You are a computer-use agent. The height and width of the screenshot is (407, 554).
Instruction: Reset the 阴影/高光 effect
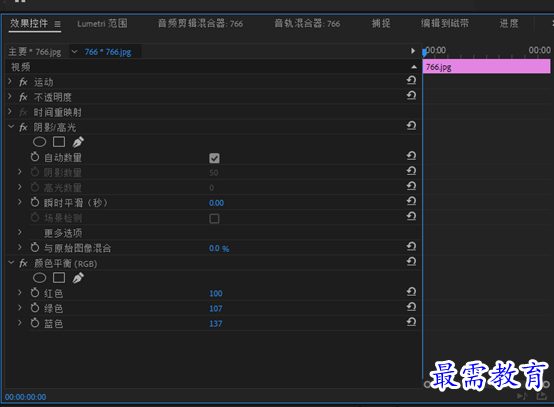411,125
